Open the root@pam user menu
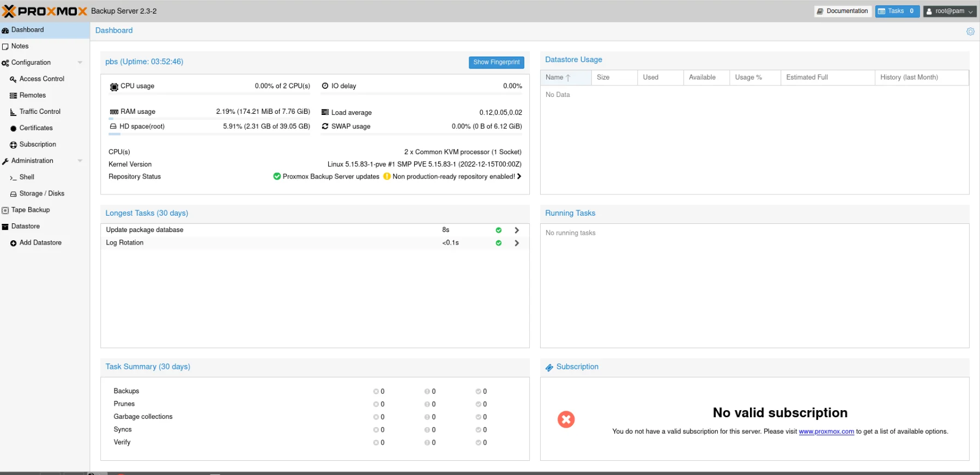The width and height of the screenshot is (980, 475). (949, 11)
